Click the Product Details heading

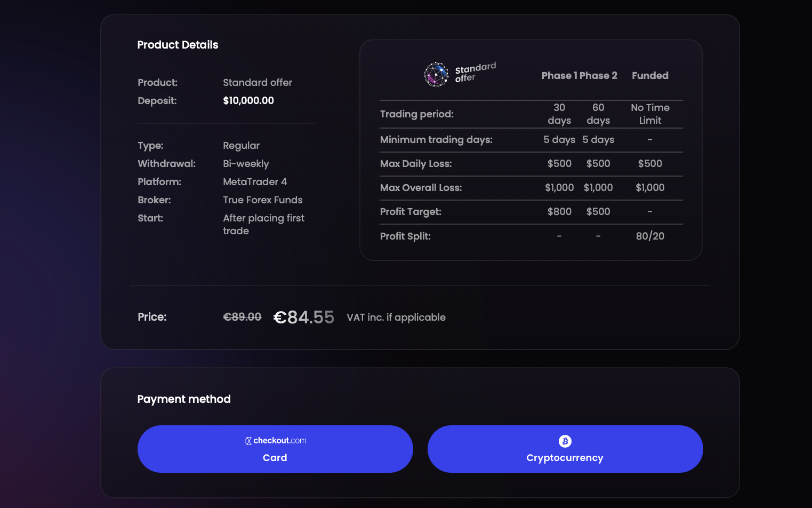pyautogui.click(x=178, y=45)
